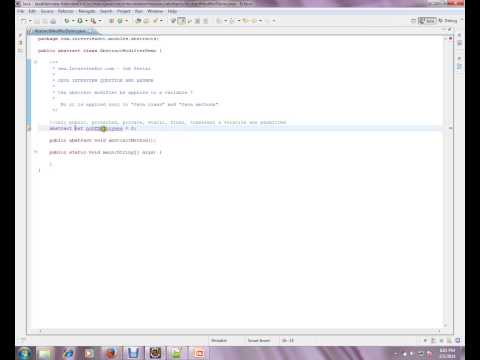Open the Source menu
The width and height of the screenshot is (480, 360).
[x=47, y=11]
